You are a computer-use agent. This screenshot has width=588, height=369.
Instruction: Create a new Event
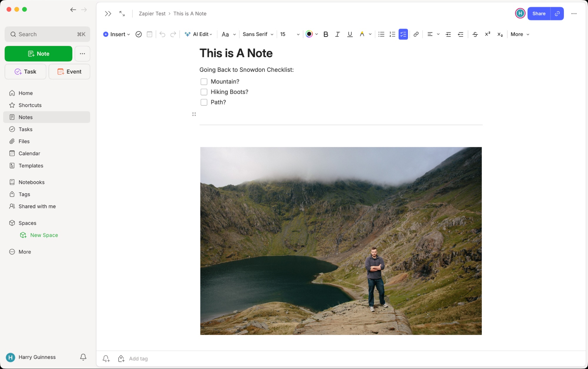69,72
